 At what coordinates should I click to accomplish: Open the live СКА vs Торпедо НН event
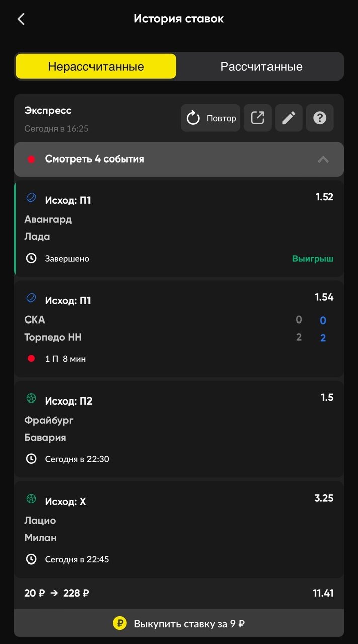click(x=151, y=329)
